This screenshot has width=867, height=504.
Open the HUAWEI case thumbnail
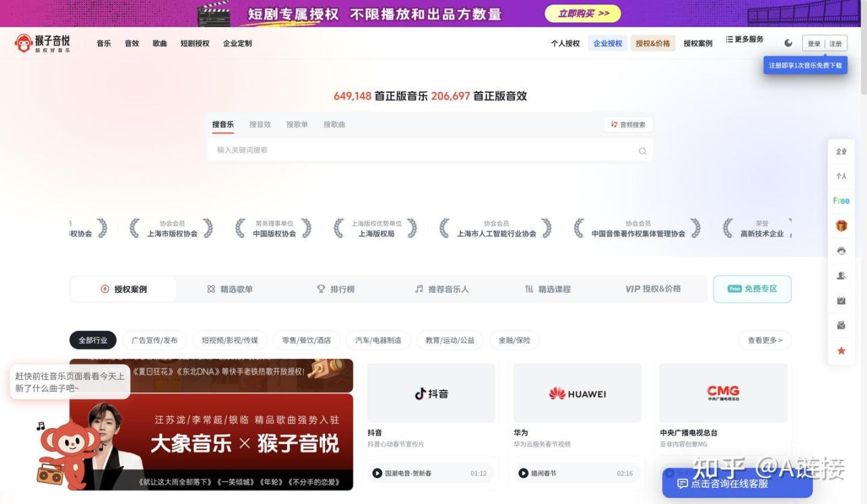pos(577,393)
